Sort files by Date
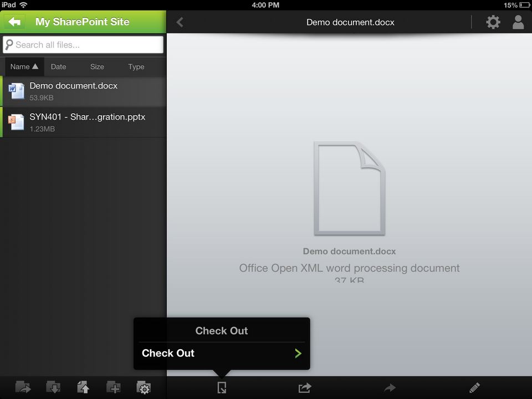 click(x=58, y=66)
